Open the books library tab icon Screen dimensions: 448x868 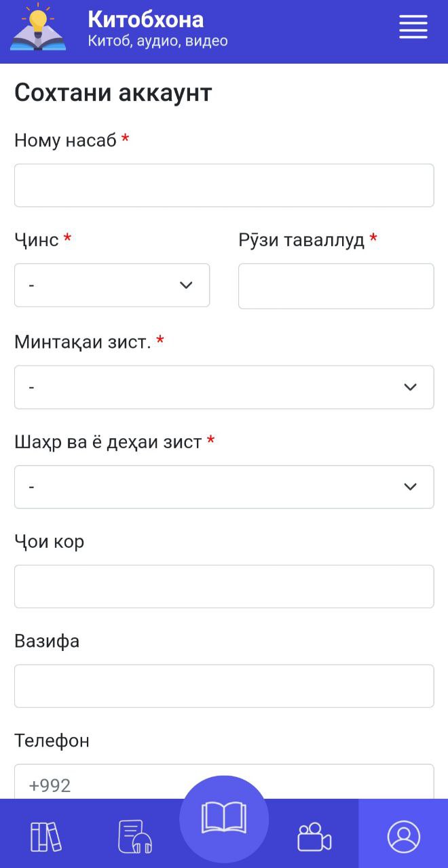[45, 836]
